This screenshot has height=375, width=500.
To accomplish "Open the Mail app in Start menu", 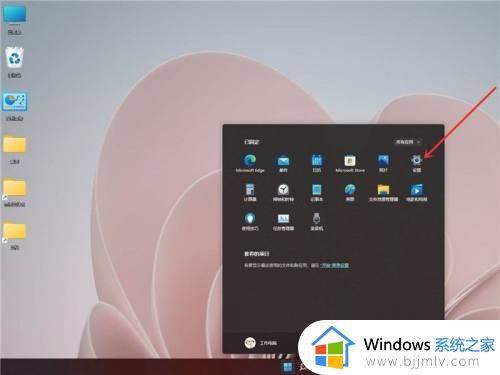I will (283, 163).
